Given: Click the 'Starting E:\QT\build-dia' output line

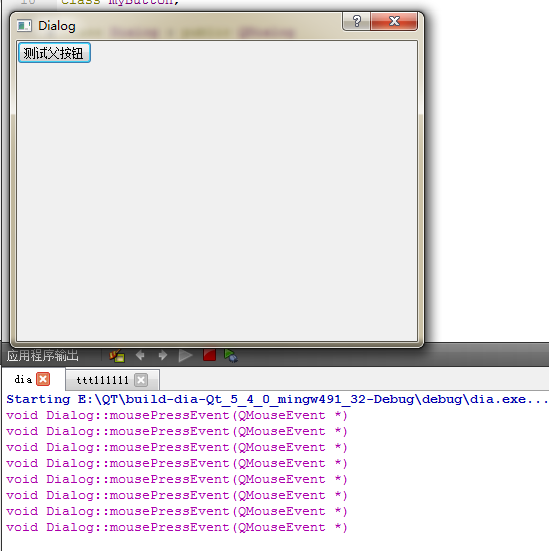Looking at the screenshot, I should tap(277, 400).
